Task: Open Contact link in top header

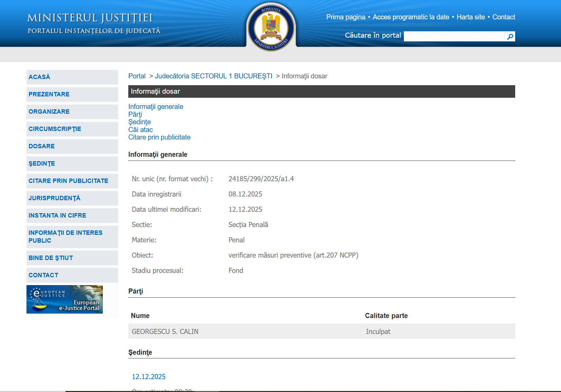Action: tap(503, 17)
